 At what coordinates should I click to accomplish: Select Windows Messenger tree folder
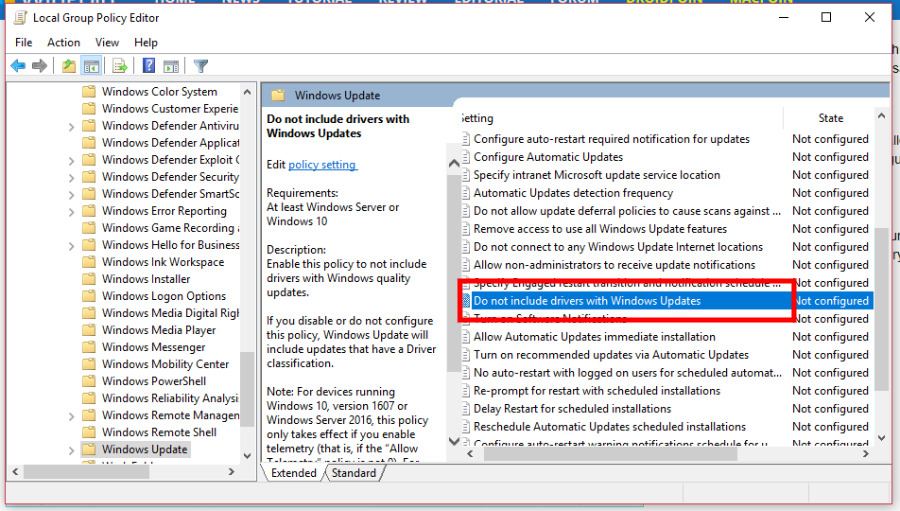(153, 347)
